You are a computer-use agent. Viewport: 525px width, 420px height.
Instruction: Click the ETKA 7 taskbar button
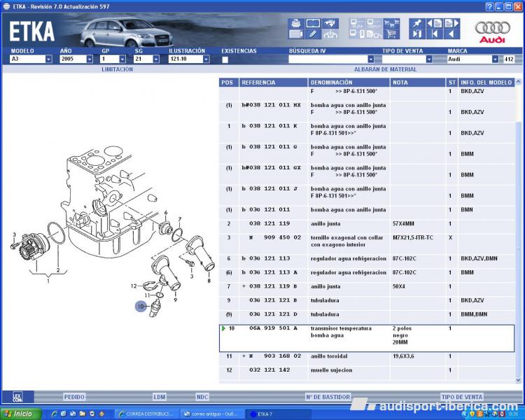[277, 414]
